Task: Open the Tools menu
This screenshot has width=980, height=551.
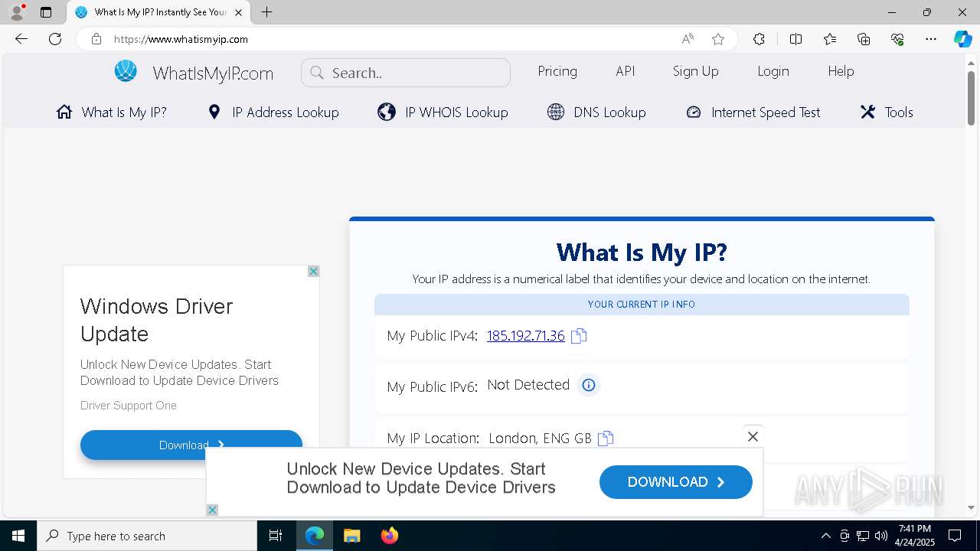Action: click(x=887, y=112)
